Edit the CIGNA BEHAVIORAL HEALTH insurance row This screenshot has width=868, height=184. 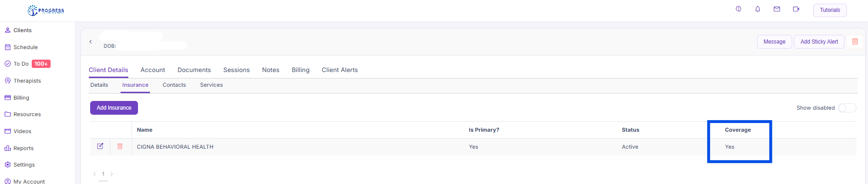point(100,146)
